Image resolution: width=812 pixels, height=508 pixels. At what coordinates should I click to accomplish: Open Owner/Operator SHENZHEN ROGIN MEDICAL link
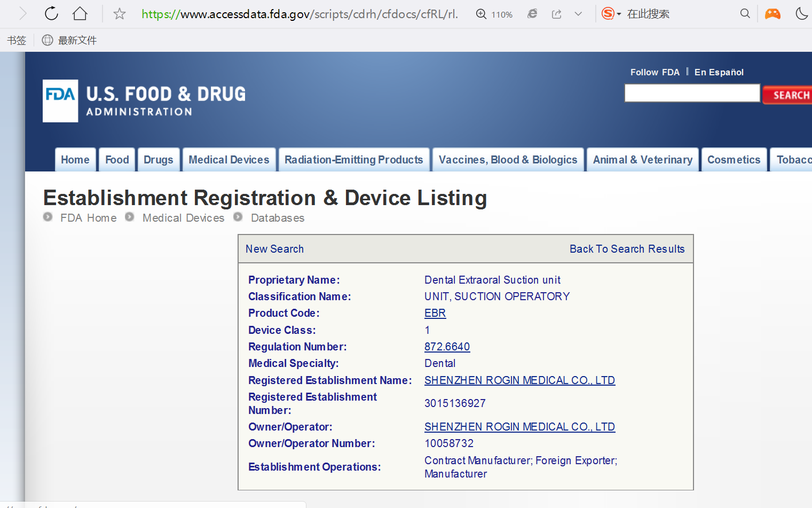click(x=519, y=427)
